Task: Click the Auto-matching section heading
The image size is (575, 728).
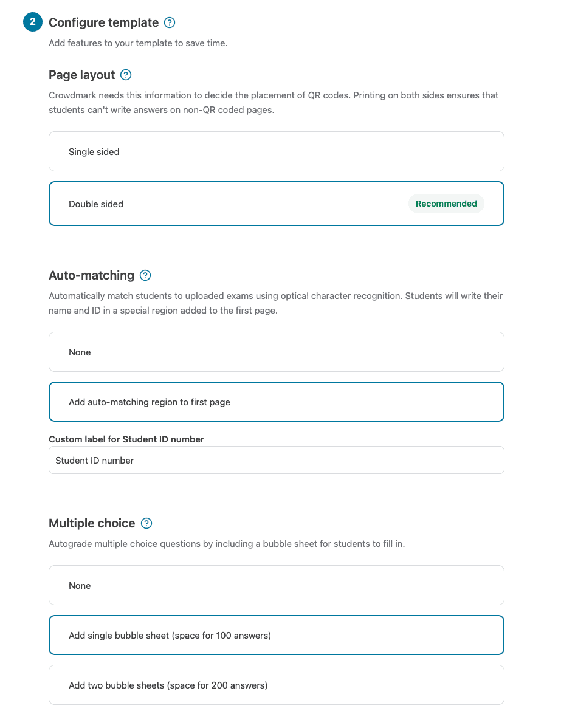Action: pyautogui.click(x=91, y=275)
